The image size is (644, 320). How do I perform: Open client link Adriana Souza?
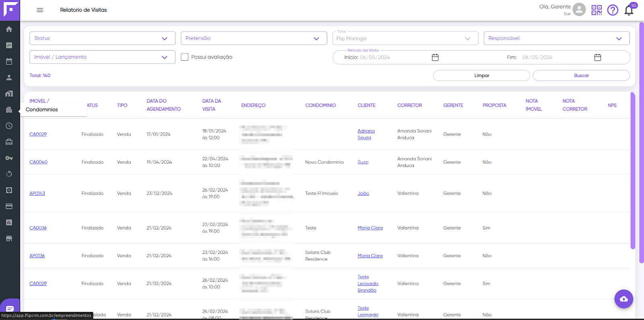(366, 134)
